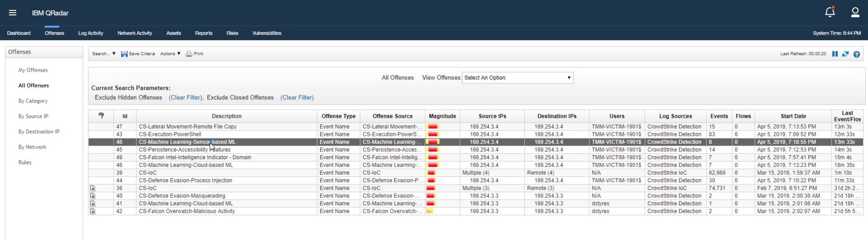
Task: Open the Risks tab
Action: tap(232, 33)
